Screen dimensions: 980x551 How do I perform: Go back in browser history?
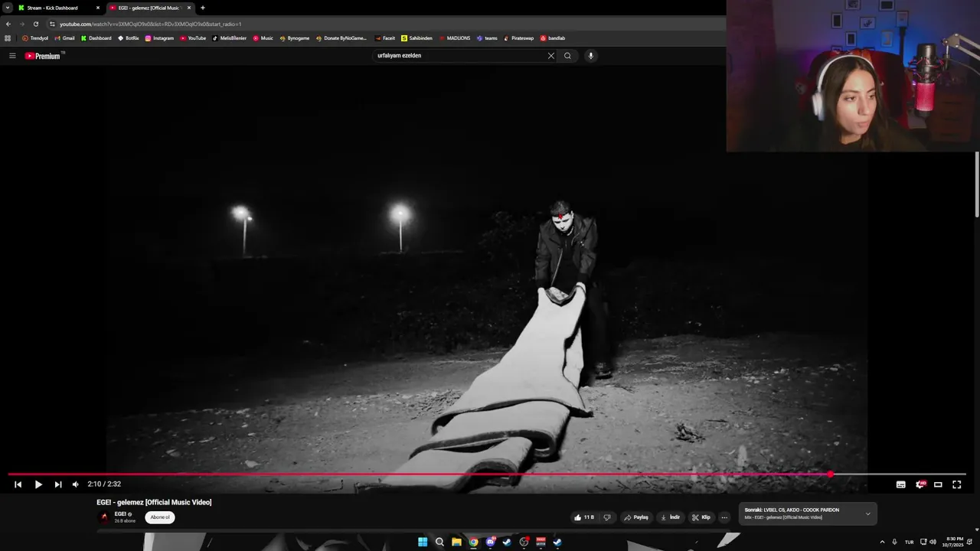(x=8, y=24)
